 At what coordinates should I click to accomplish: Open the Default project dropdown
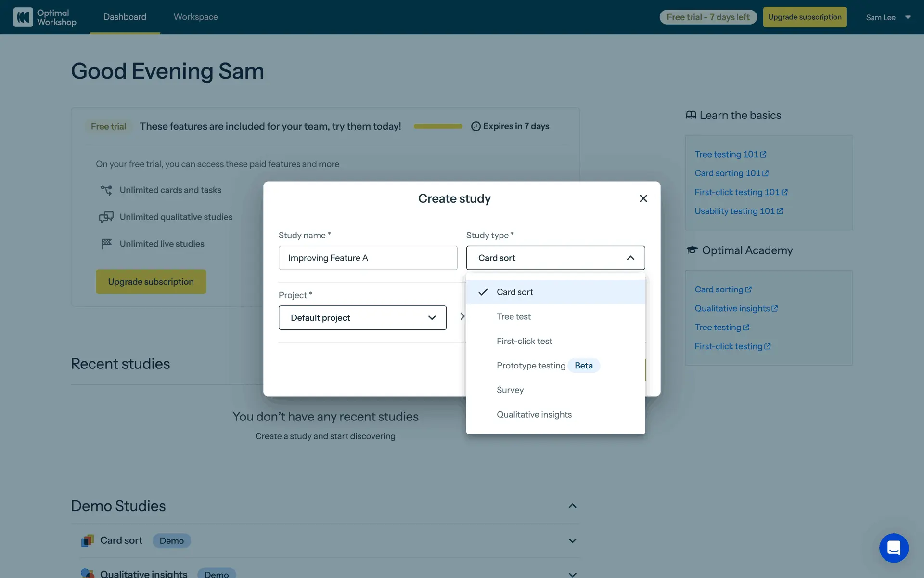click(362, 318)
